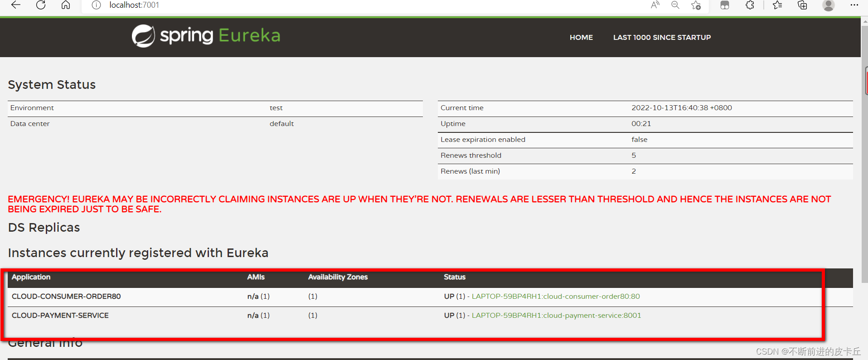
Task: Open the user profile avatar
Action: [x=829, y=5]
